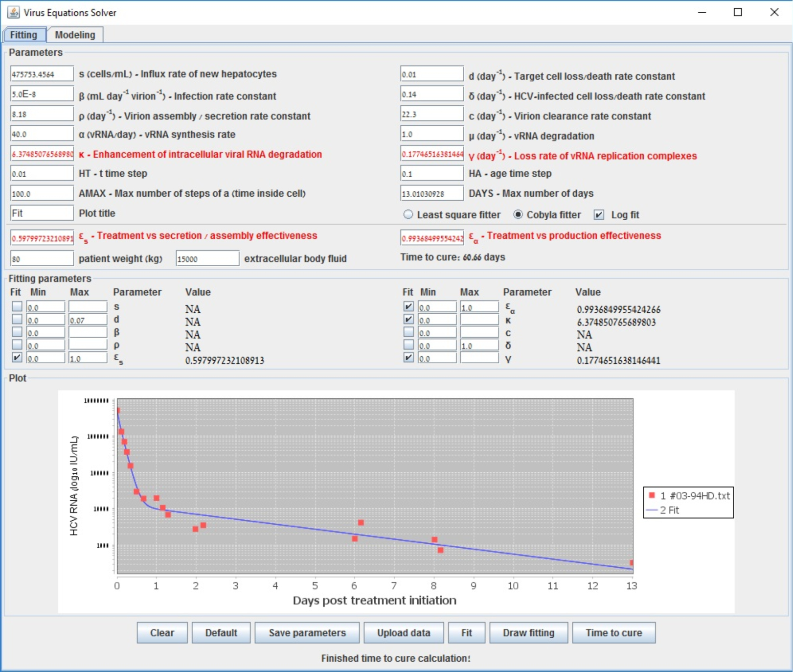Toggle the Log fit checkbox

[599, 214]
